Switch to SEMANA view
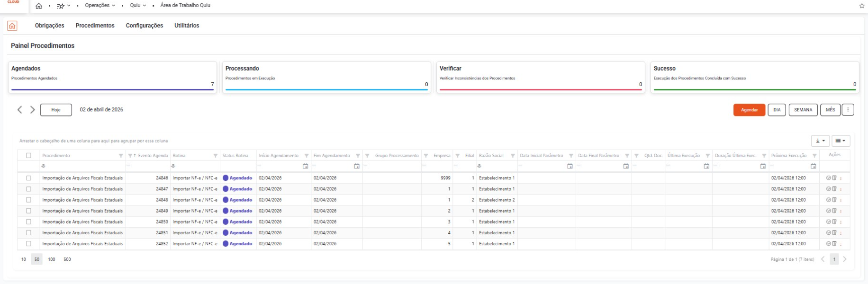Screen dimensions: 868x284 point(803,110)
